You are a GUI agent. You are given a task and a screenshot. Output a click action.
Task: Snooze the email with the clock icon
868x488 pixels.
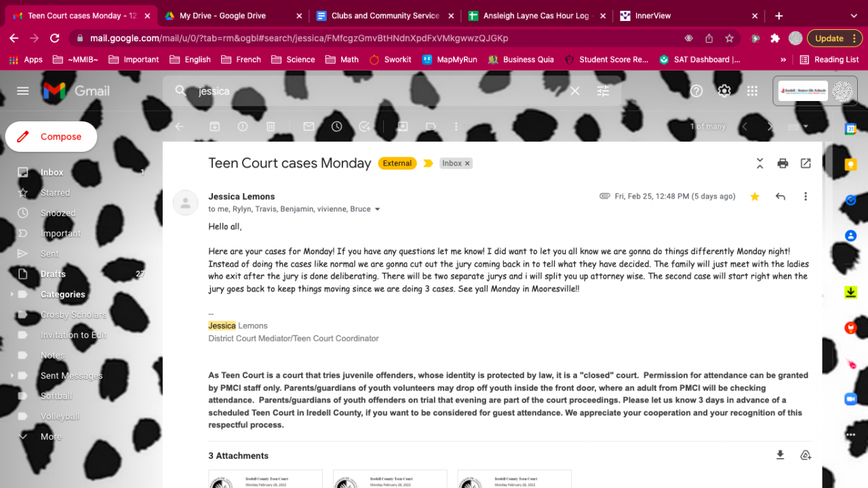pyautogui.click(x=337, y=127)
